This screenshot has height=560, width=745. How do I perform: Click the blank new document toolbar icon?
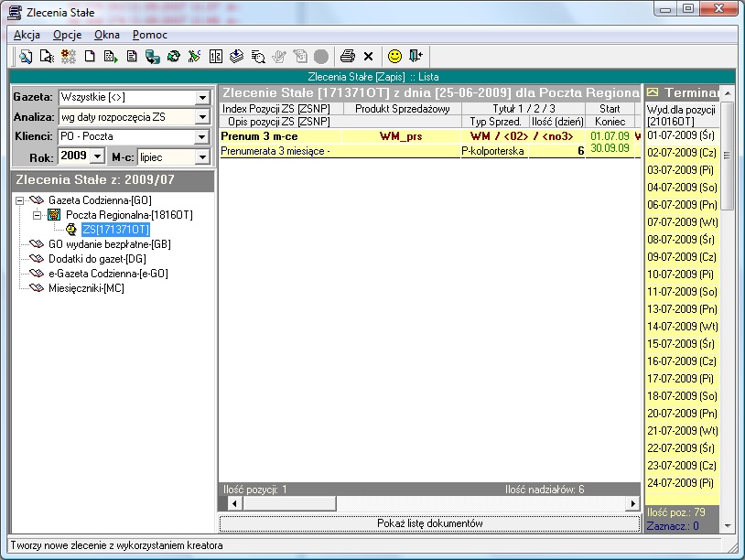pos(90,57)
